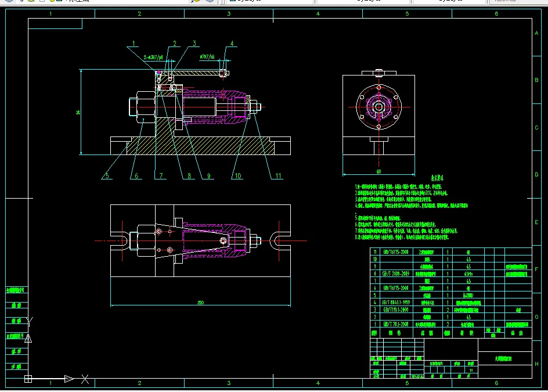The width and height of the screenshot is (548, 392).
Task: Select callout number 8 below the section view
Action: click(189, 175)
